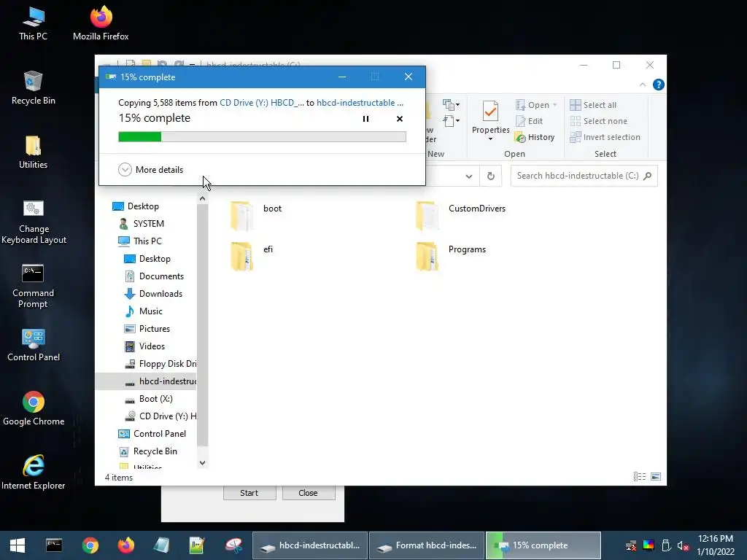The height and width of the screenshot is (560, 747).
Task: Choose Select none in the ribbon
Action: (599, 121)
